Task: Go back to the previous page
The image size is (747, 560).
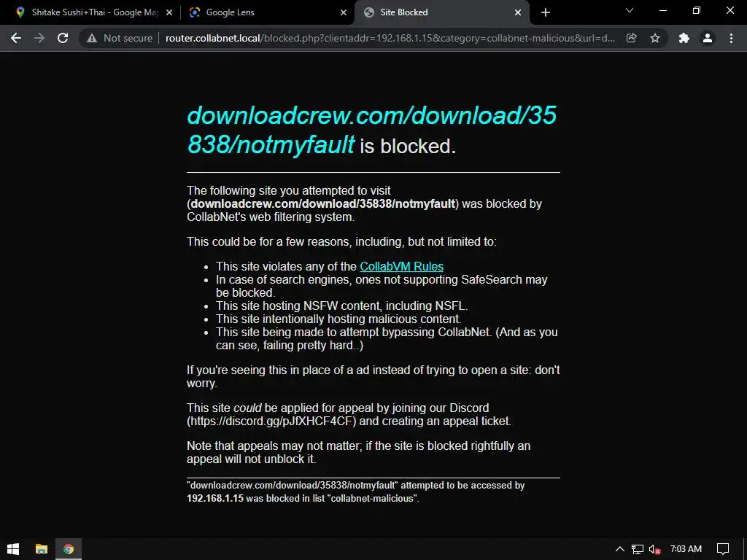Action: point(16,38)
